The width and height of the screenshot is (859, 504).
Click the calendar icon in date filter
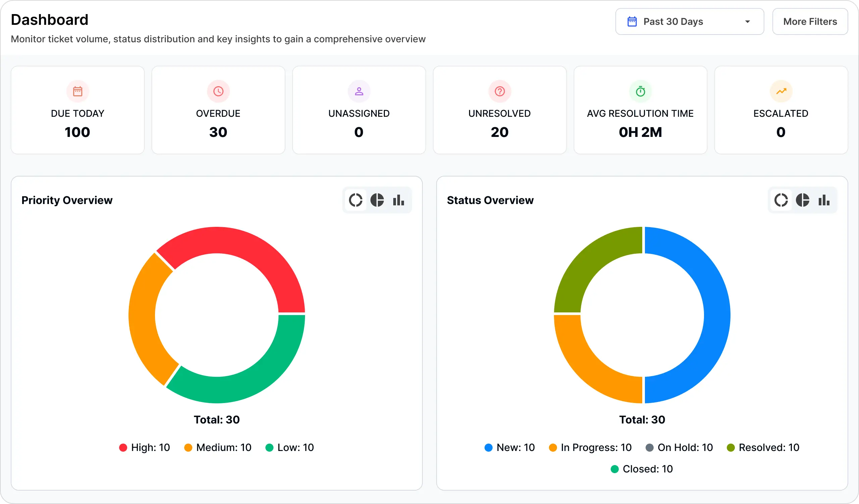point(632,21)
